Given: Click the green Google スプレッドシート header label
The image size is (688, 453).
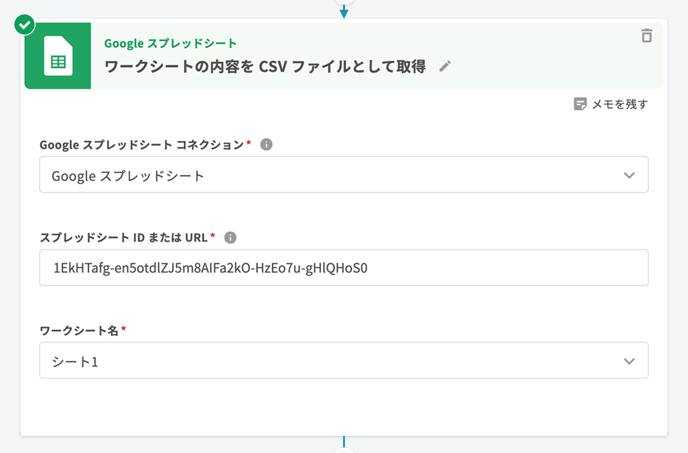Looking at the screenshot, I should pyautogui.click(x=170, y=43).
